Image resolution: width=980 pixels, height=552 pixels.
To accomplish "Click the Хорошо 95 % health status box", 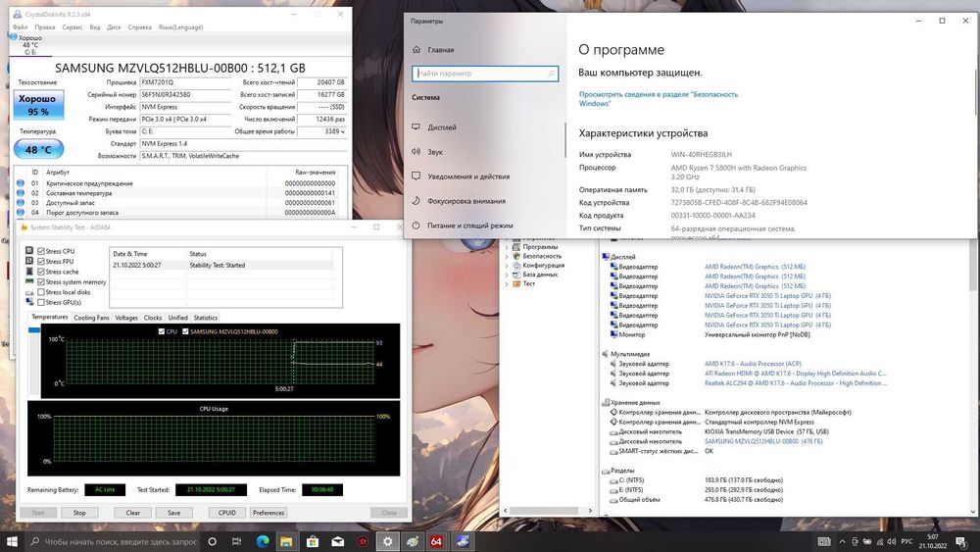I will 38,104.
